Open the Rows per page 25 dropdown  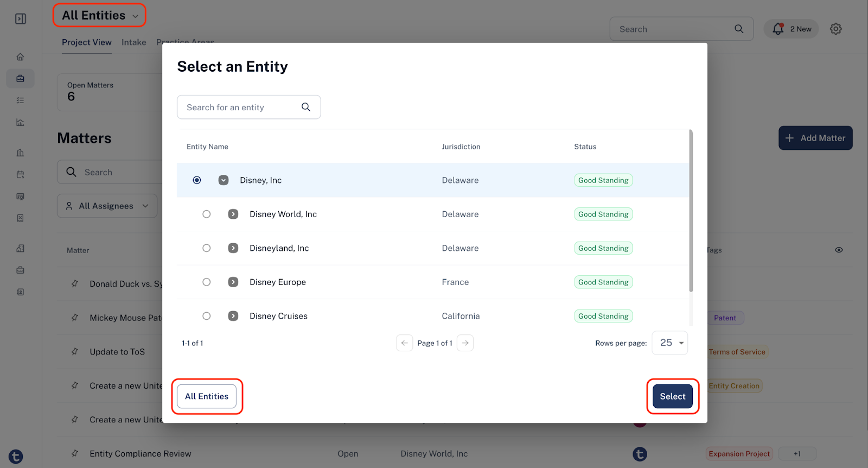click(670, 343)
